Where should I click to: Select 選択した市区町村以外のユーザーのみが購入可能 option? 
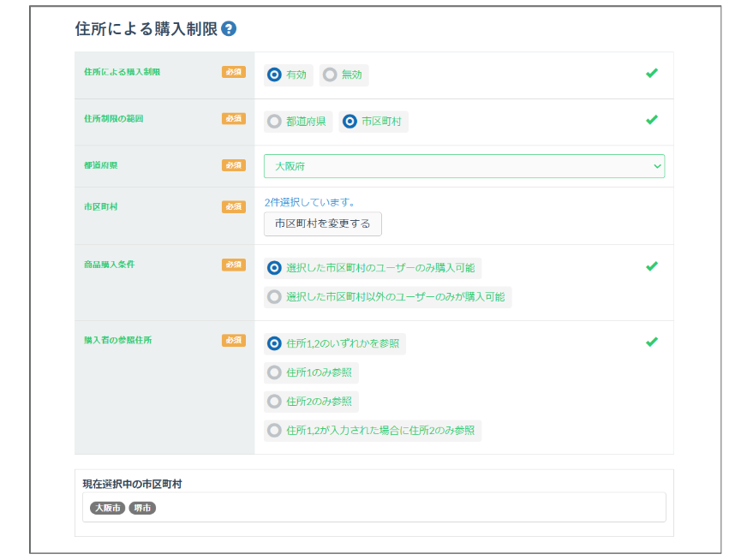tap(274, 297)
